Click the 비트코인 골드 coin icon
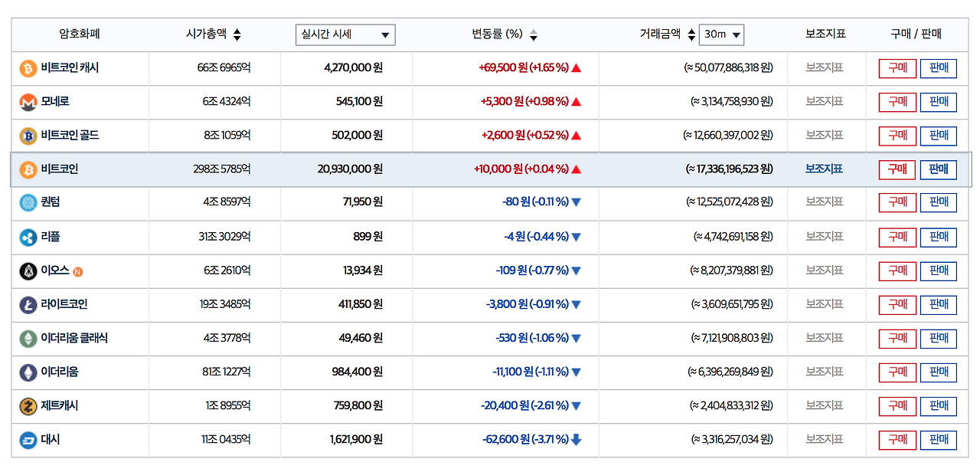This screenshot has height=472, width=980. point(28,136)
